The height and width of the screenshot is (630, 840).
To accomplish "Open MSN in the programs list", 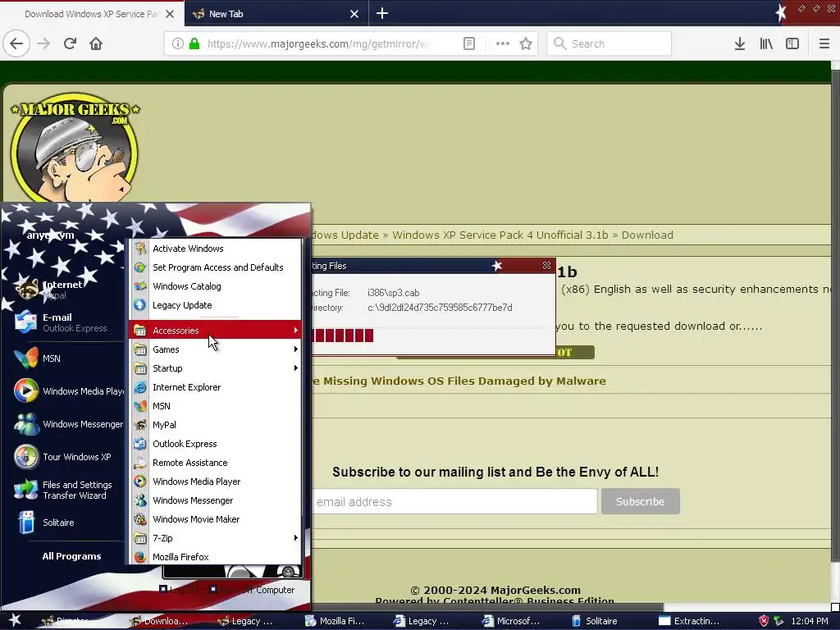I will click(x=215, y=405).
